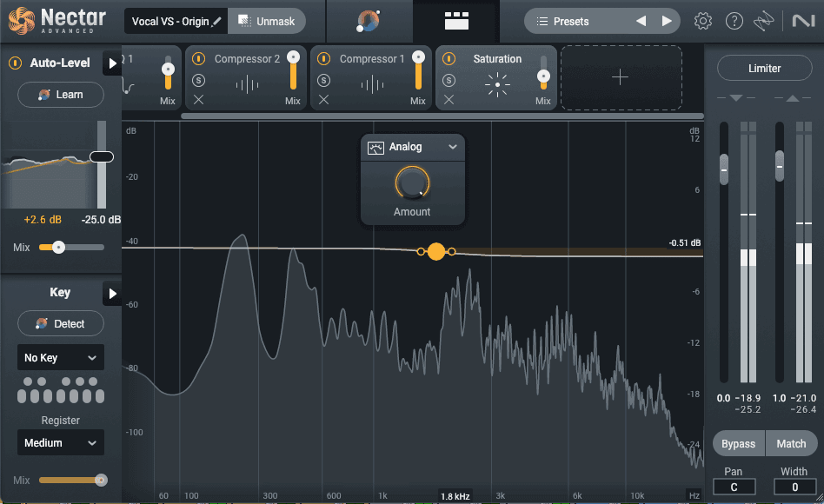
Task: Click the output meter up arrow
Action: [793, 97]
